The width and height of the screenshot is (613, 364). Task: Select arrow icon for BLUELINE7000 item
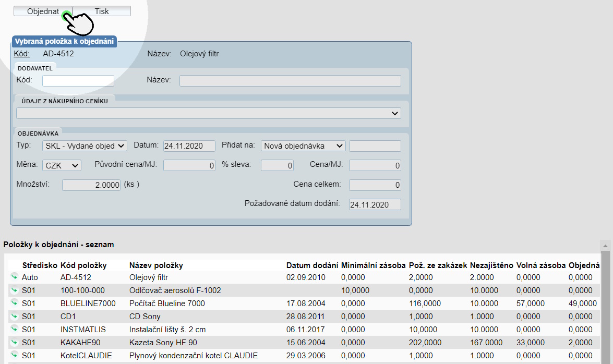(14, 303)
